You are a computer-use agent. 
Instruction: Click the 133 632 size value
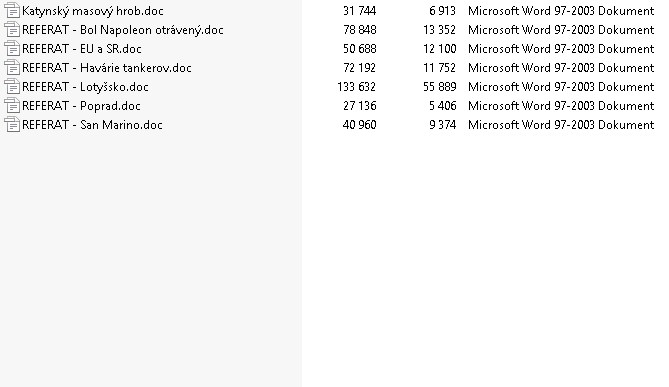click(357, 87)
